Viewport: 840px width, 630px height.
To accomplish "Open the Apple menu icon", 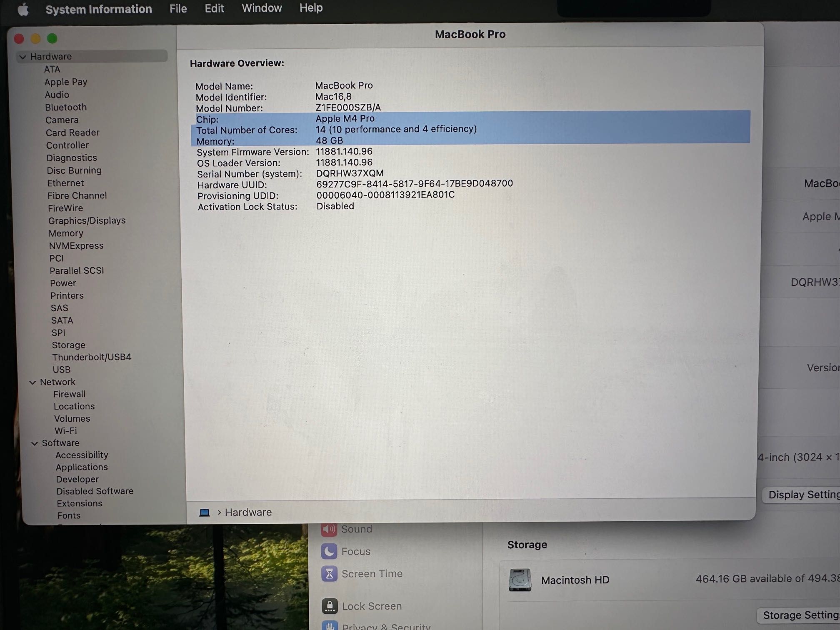I will [x=23, y=9].
